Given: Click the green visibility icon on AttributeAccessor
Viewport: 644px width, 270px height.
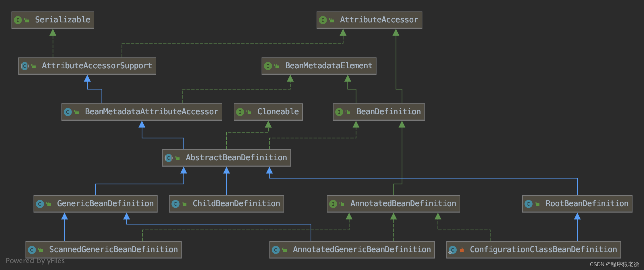Looking at the screenshot, I should click(331, 20).
